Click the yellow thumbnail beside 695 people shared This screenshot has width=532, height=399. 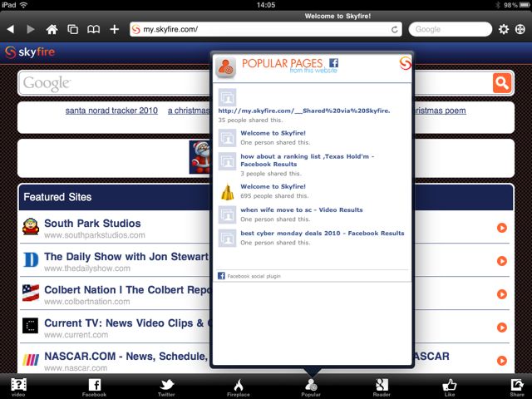(227, 191)
